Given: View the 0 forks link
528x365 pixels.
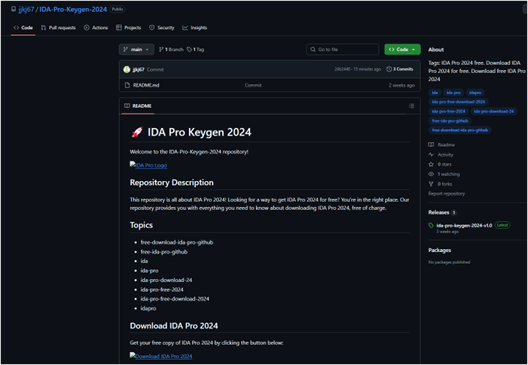Looking at the screenshot, I should coord(445,184).
